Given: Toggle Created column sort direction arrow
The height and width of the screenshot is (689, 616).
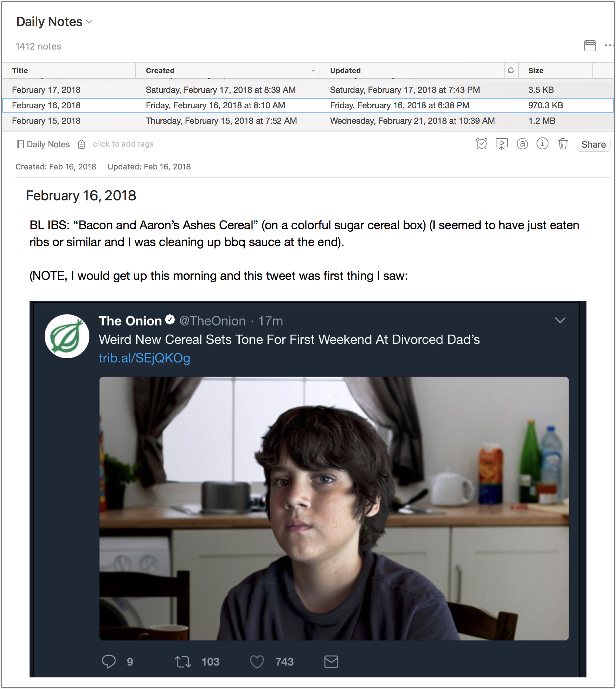Looking at the screenshot, I should [x=313, y=71].
